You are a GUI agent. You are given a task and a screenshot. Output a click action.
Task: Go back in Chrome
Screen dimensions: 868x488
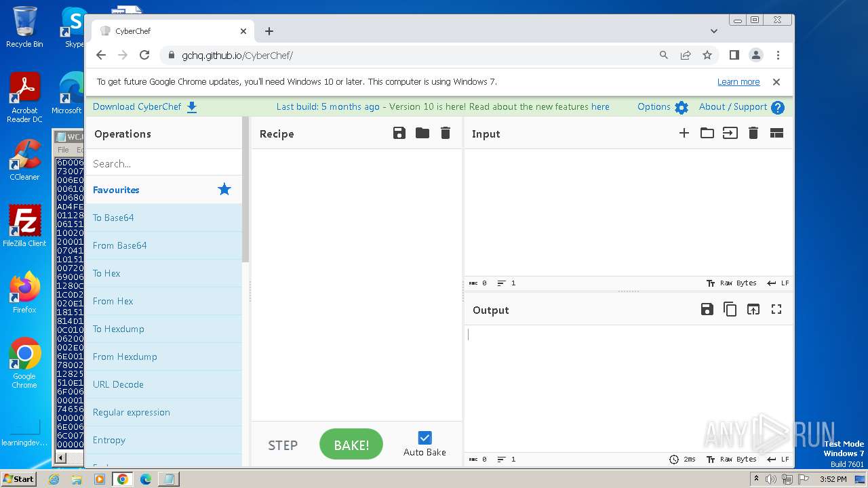(x=101, y=56)
